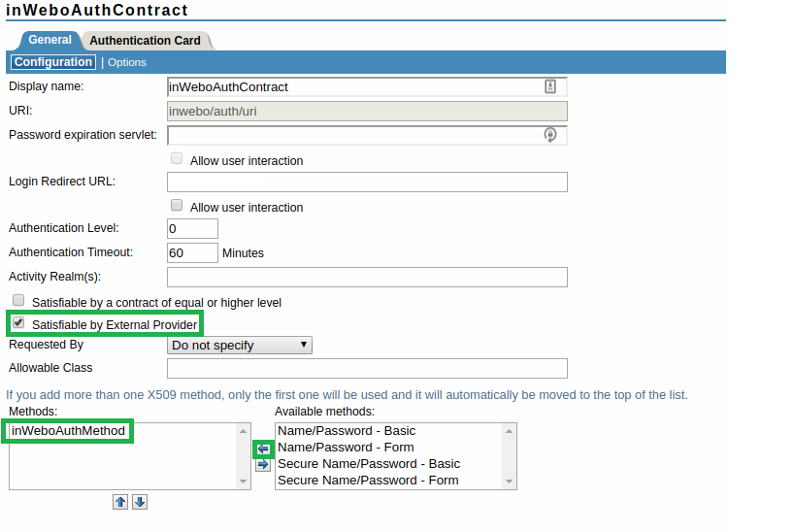Check Allow user interaction under Login Redirect URL
The height and width of the screenshot is (532, 795).
[x=177, y=206]
